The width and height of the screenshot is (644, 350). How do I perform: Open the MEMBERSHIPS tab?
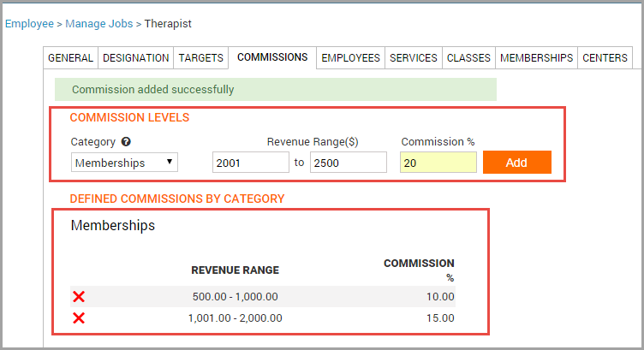click(536, 58)
